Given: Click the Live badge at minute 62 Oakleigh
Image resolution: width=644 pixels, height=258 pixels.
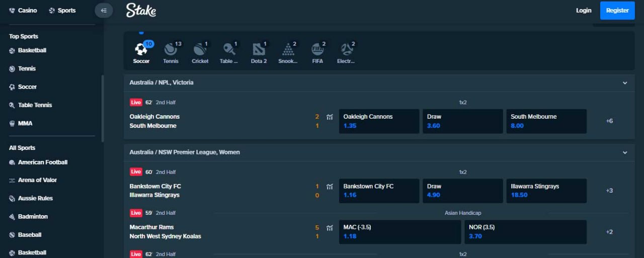Looking at the screenshot, I should (136, 102).
